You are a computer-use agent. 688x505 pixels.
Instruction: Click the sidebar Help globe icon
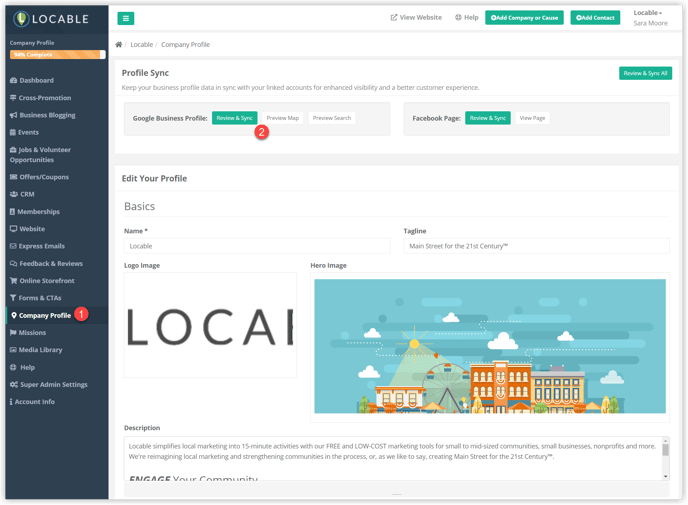coord(13,367)
